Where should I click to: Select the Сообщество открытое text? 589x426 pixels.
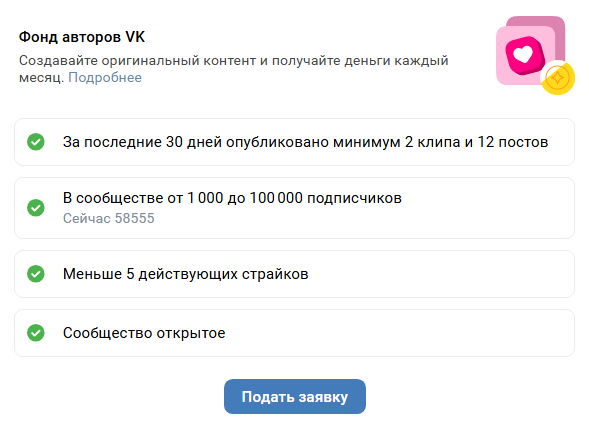[144, 333]
